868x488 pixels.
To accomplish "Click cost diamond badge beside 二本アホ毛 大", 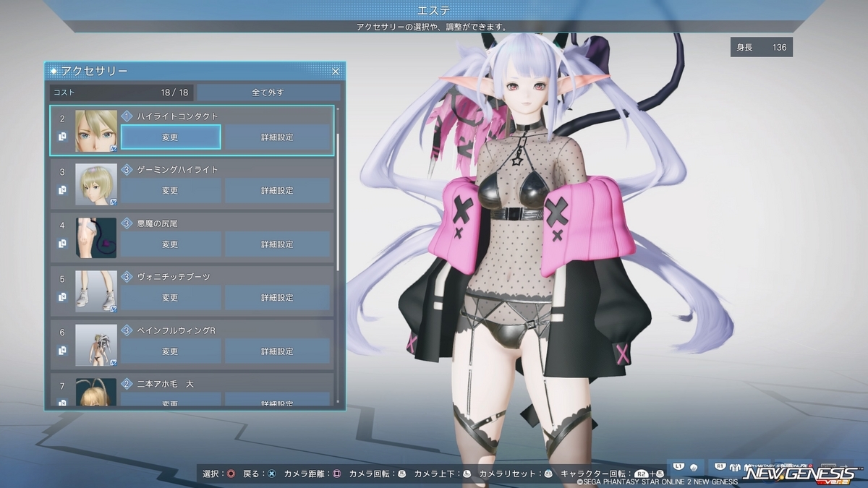I will (x=127, y=383).
